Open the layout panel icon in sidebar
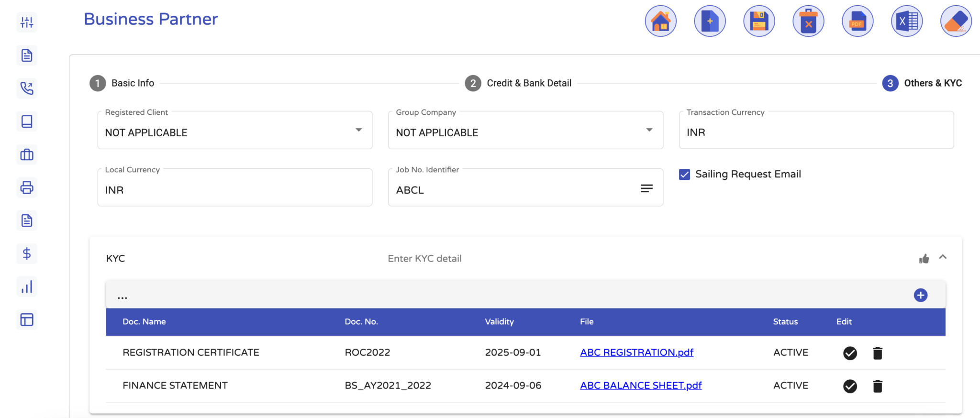 [x=27, y=319]
